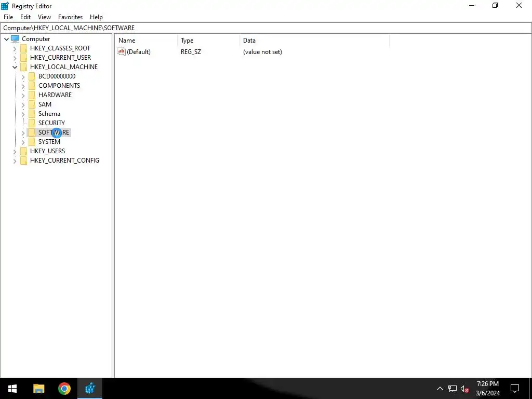The image size is (532, 399).
Task: Expand the HARDWARE key chevron
Action: [23, 96]
